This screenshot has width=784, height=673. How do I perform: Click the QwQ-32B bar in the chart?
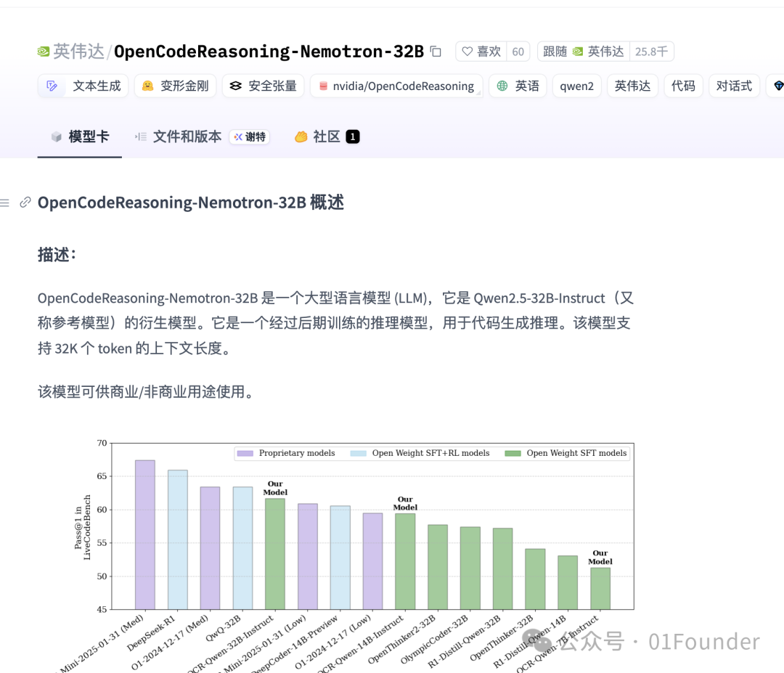(x=242, y=548)
